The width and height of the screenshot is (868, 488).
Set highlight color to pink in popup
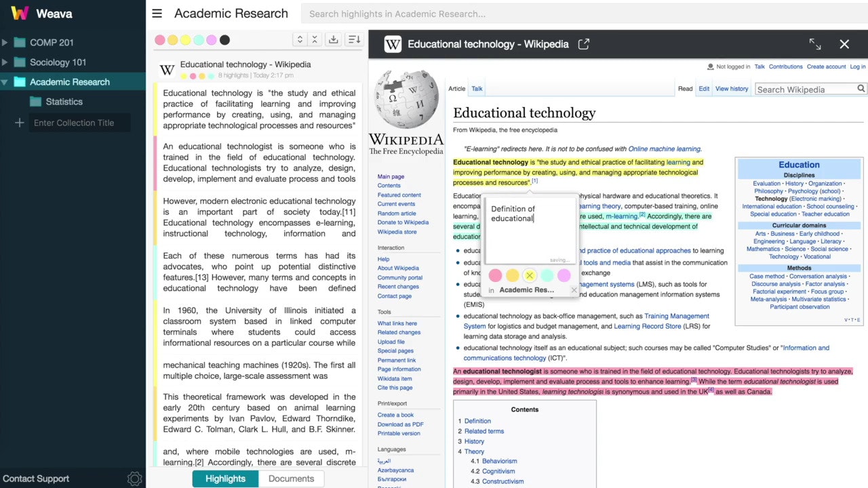(496, 275)
